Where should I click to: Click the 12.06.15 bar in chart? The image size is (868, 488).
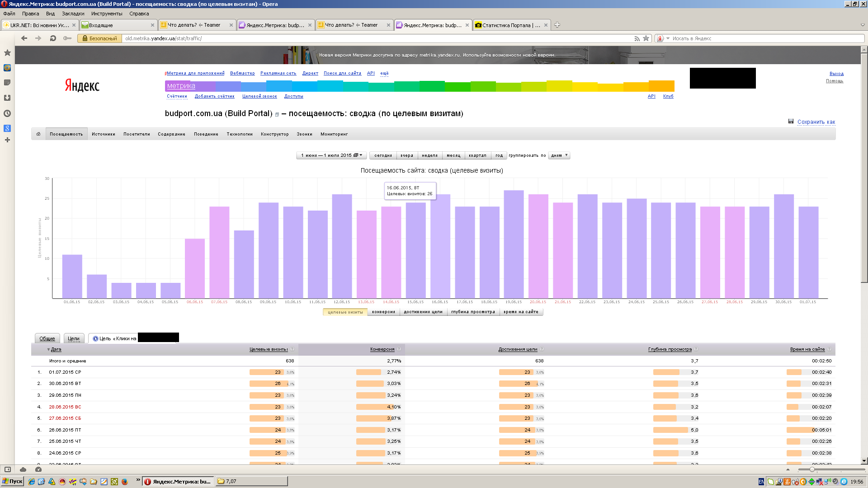pos(342,246)
